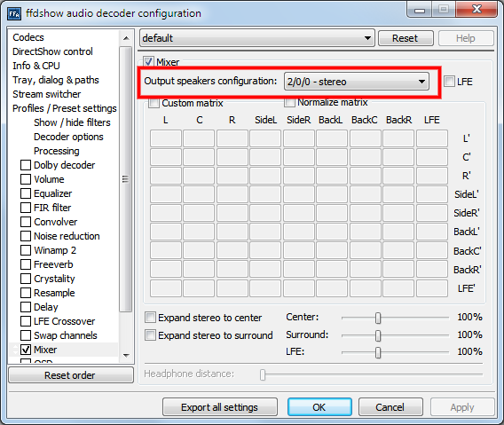Viewport: 504px width, 425px height.
Task: Enable the Equalizer filter checkbox
Action: pyautogui.click(x=26, y=193)
